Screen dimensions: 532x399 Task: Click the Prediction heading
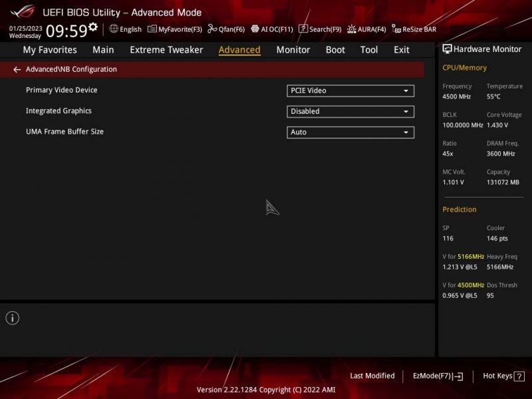pyautogui.click(x=459, y=209)
